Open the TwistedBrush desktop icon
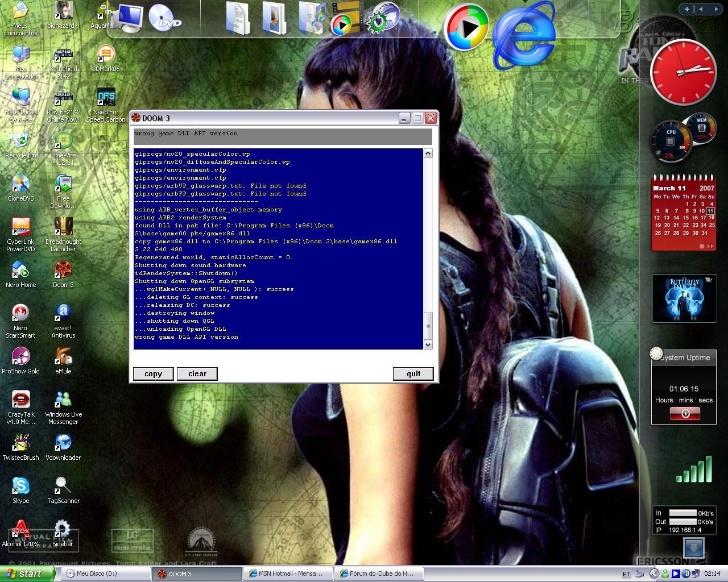The height and width of the screenshot is (582, 728). 20,447
